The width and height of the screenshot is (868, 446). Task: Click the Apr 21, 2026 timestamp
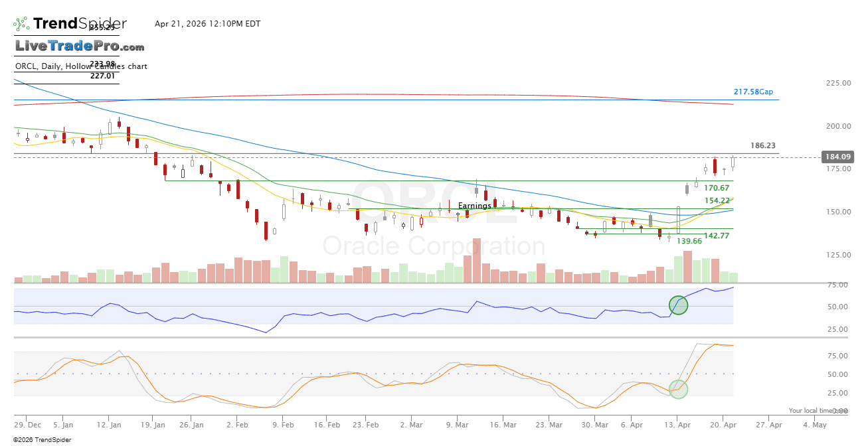(207, 24)
